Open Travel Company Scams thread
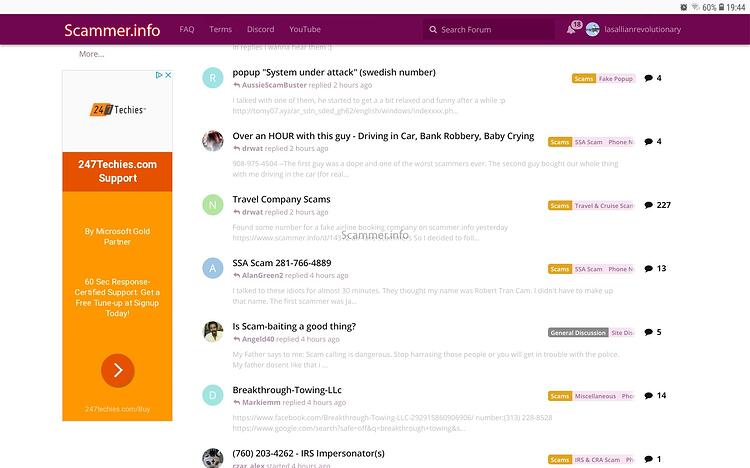The width and height of the screenshot is (750, 468). (x=281, y=199)
